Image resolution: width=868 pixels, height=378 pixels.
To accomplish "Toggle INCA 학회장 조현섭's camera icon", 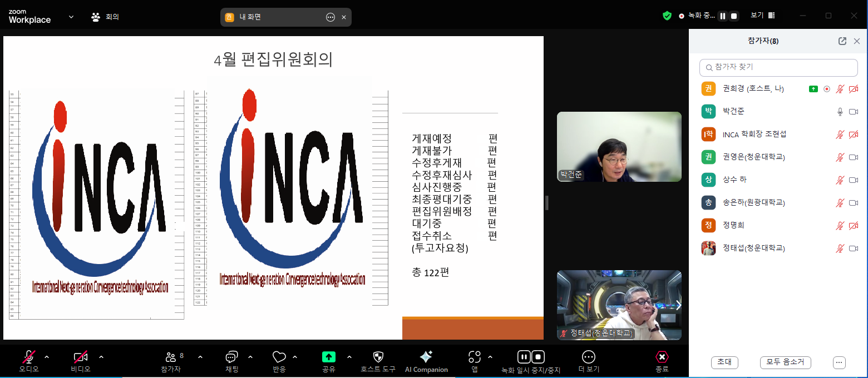I will tap(854, 135).
